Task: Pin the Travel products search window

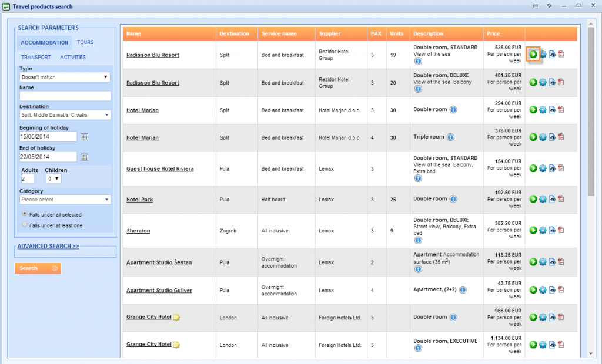Action: point(536,5)
